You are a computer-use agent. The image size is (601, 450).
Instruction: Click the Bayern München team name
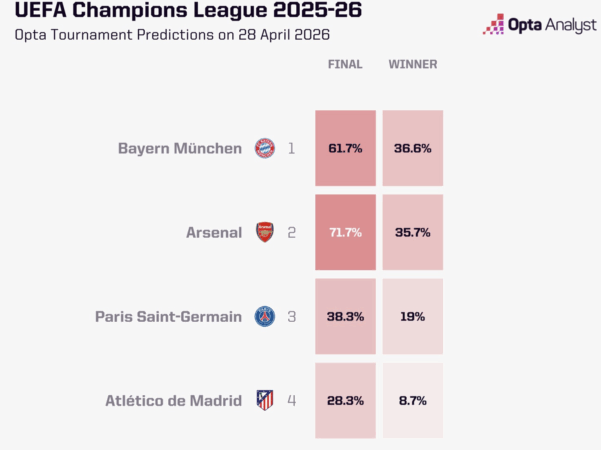[x=180, y=148]
